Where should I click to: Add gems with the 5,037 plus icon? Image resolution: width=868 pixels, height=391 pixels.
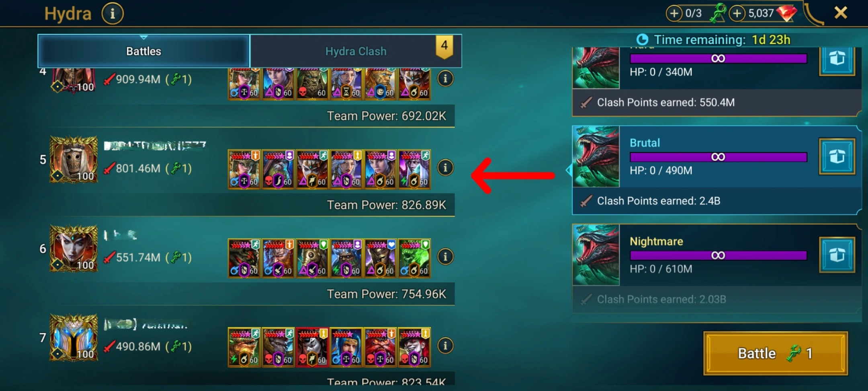pyautogui.click(x=737, y=13)
